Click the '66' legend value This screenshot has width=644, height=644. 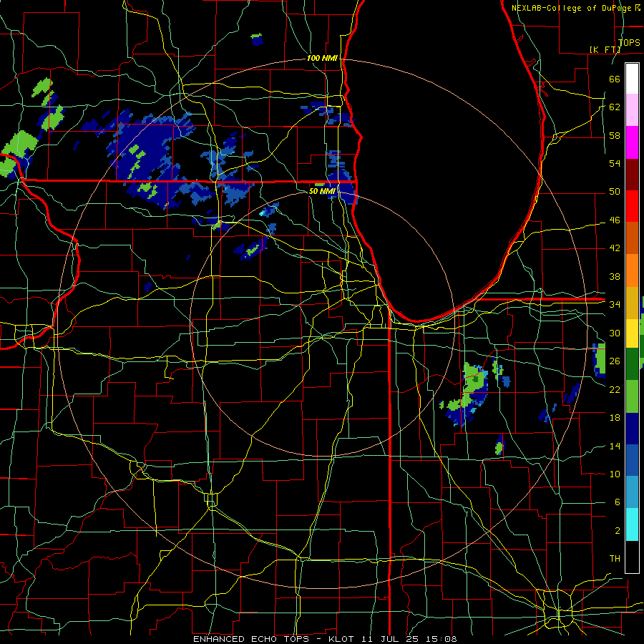pyautogui.click(x=615, y=79)
